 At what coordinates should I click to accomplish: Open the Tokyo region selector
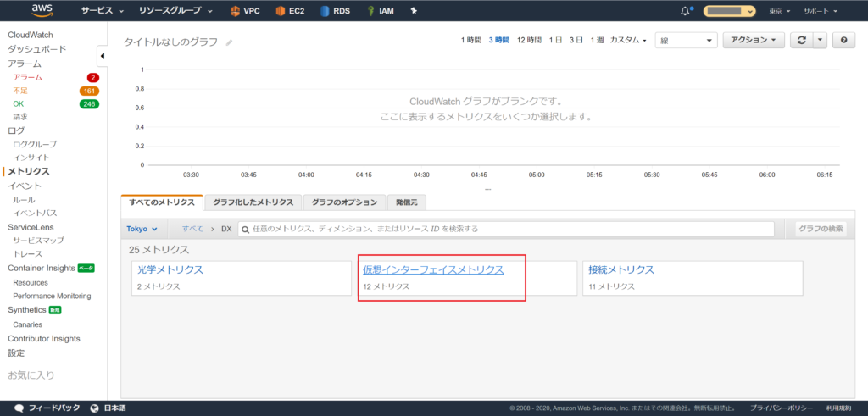[x=142, y=229]
